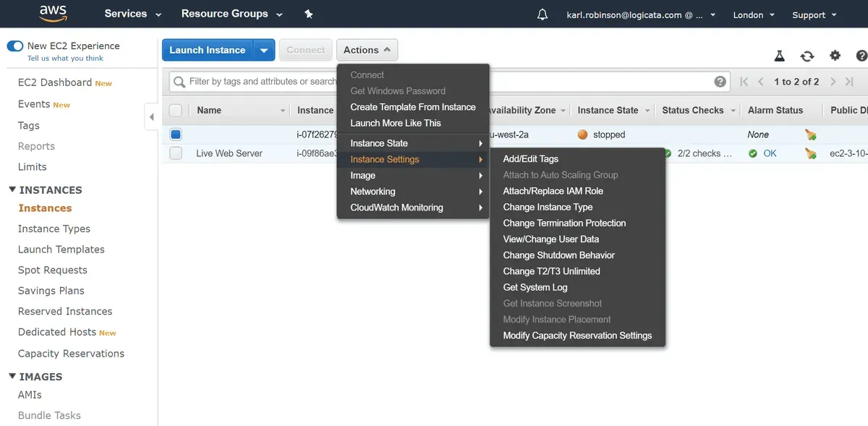Open the Launch Templates sidebar link
The image size is (868, 426).
point(61,250)
